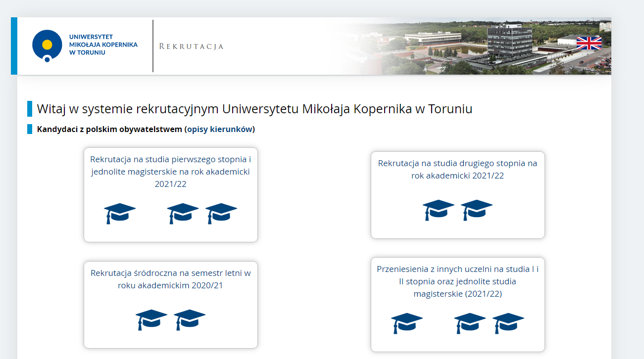
Task: Click middle graduation cap in first-degree recruitment card
Action: click(183, 214)
